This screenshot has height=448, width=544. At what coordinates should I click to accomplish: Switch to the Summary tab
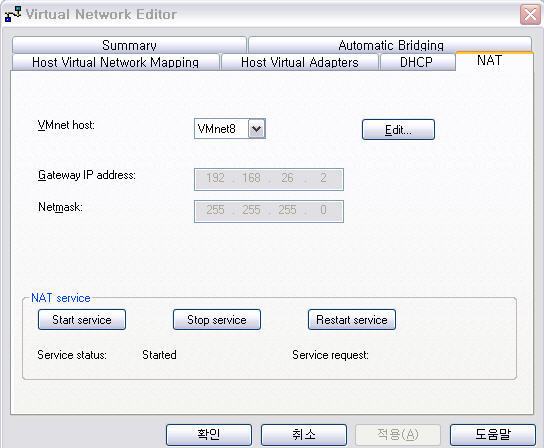tap(129, 45)
